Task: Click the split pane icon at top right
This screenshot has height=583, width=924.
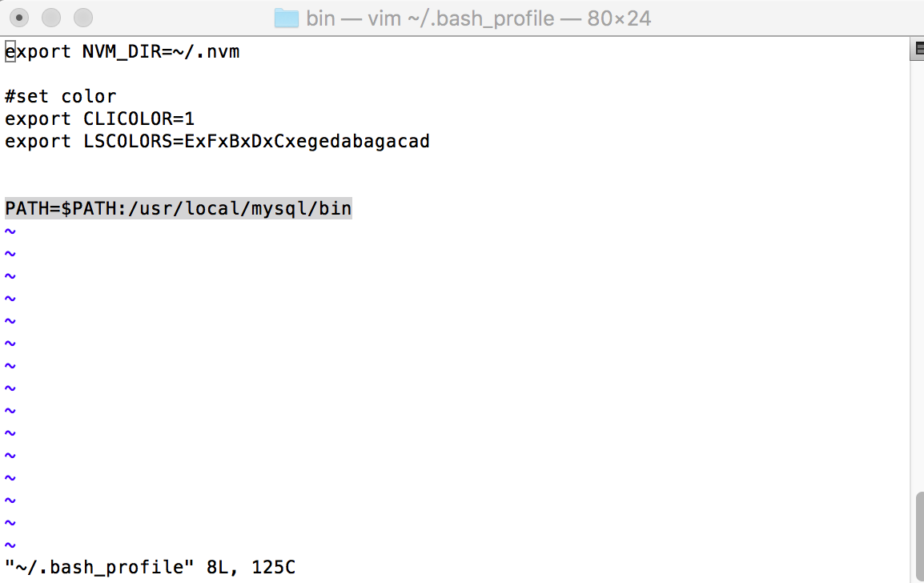Action: tap(918, 50)
